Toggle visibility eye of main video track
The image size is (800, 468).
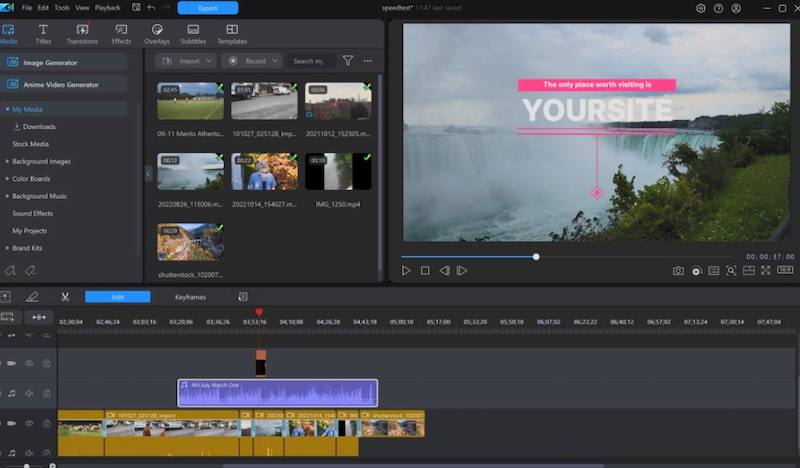click(29, 423)
